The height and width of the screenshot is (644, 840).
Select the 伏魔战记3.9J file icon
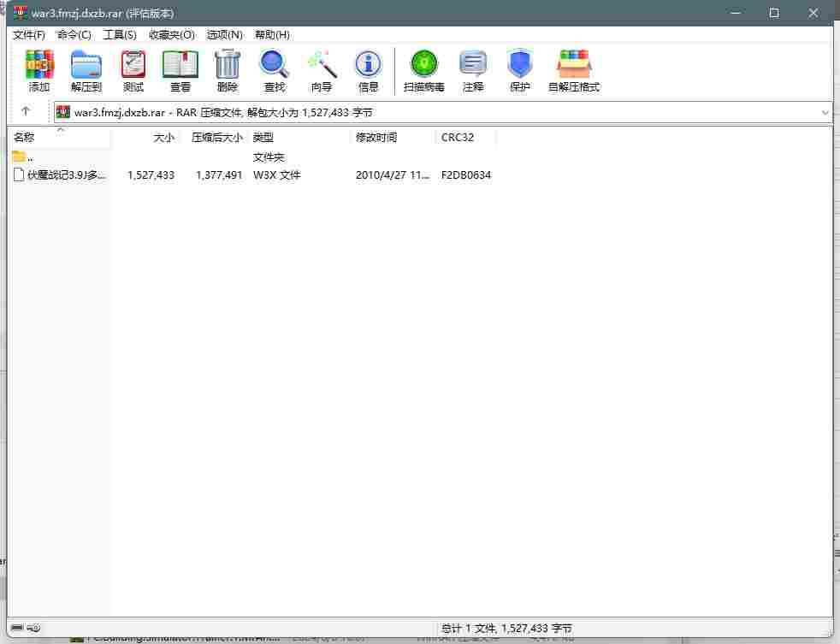tap(19, 174)
